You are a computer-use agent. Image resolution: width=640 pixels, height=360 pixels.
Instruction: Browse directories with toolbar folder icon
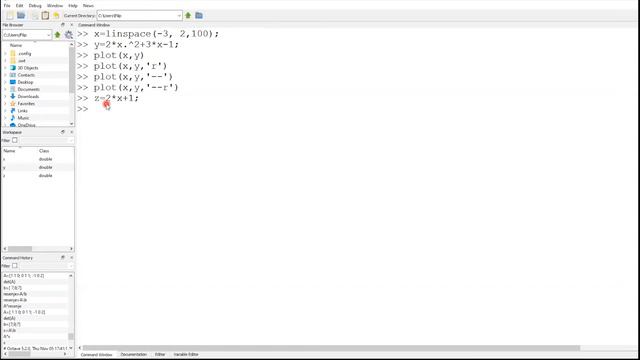pos(199,16)
